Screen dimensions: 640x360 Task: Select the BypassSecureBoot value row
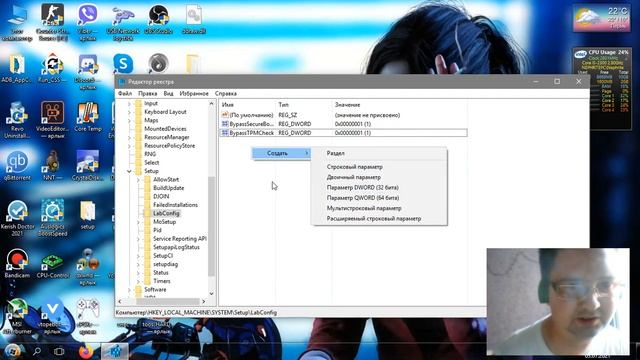click(344, 124)
